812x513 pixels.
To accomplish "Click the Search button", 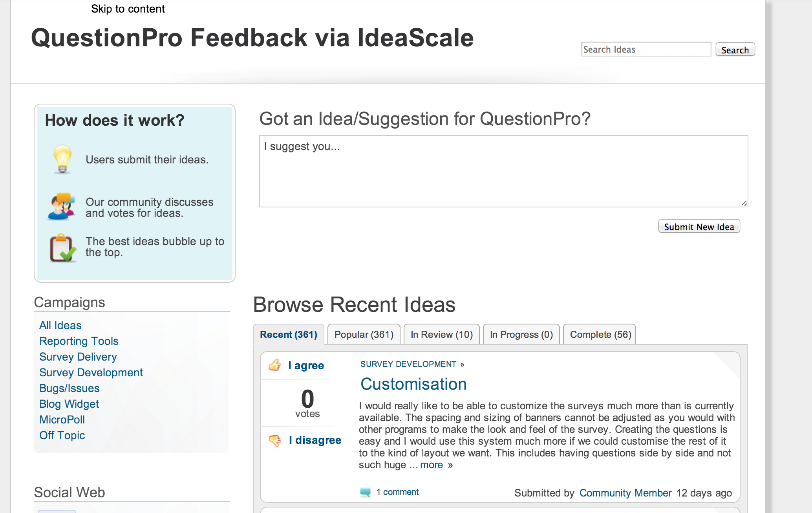I will [x=735, y=50].
